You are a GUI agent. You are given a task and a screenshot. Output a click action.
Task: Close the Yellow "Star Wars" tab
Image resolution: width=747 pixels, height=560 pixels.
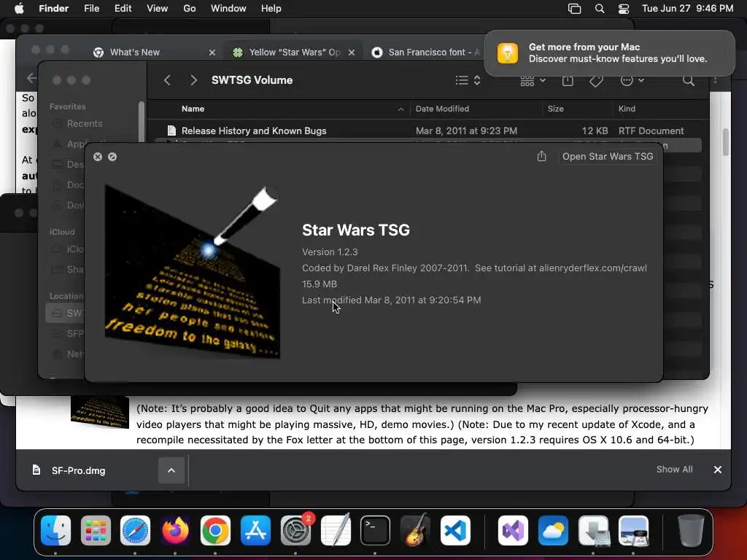pos(352,52)
